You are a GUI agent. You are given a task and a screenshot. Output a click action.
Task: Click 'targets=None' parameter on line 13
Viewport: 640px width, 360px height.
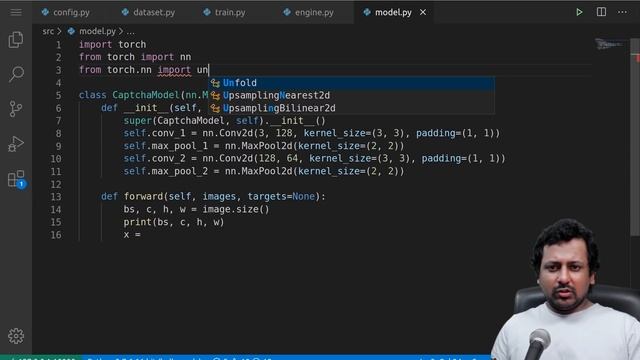(x=281, y=197)
